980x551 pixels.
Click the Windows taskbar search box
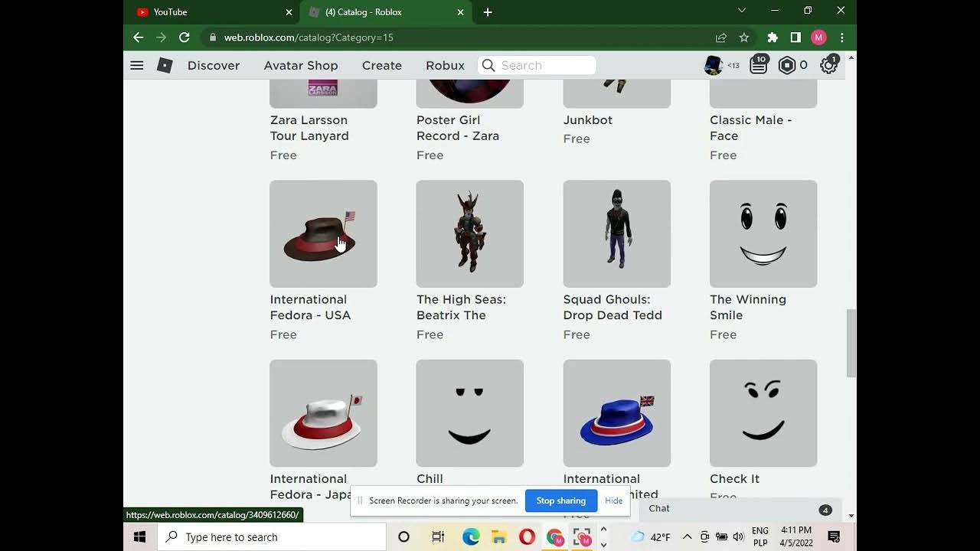pyautogui.click(x=272, y=537)
